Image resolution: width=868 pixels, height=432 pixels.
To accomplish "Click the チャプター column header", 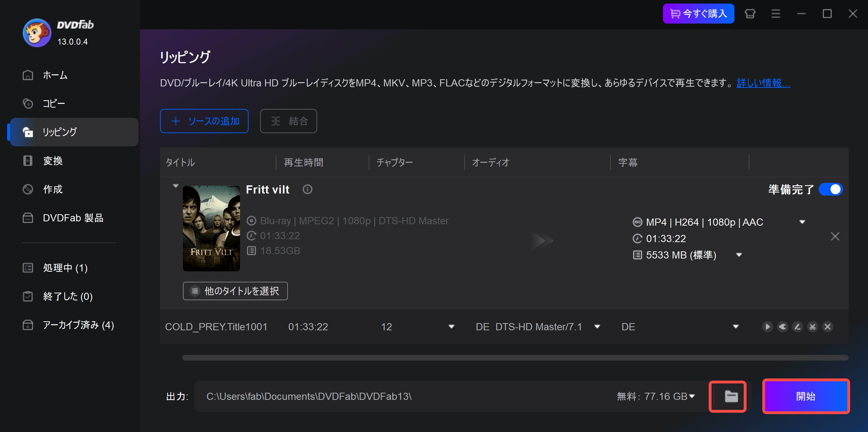I will click(395, 162).
